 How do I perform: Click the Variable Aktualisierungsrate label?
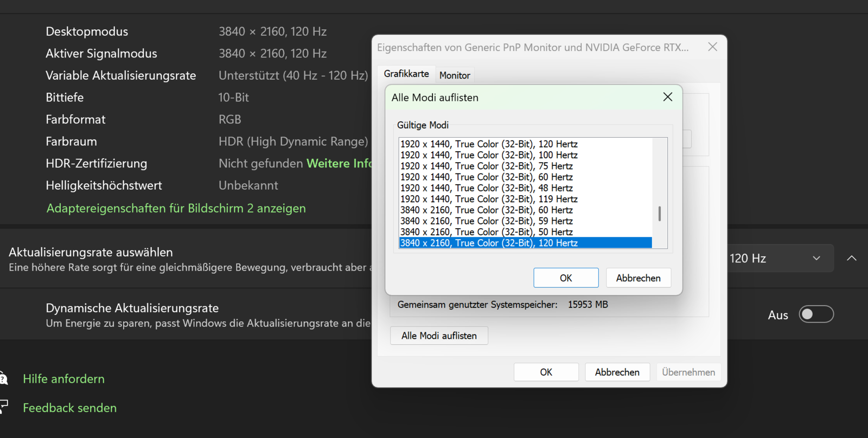[x=120, y=75]
